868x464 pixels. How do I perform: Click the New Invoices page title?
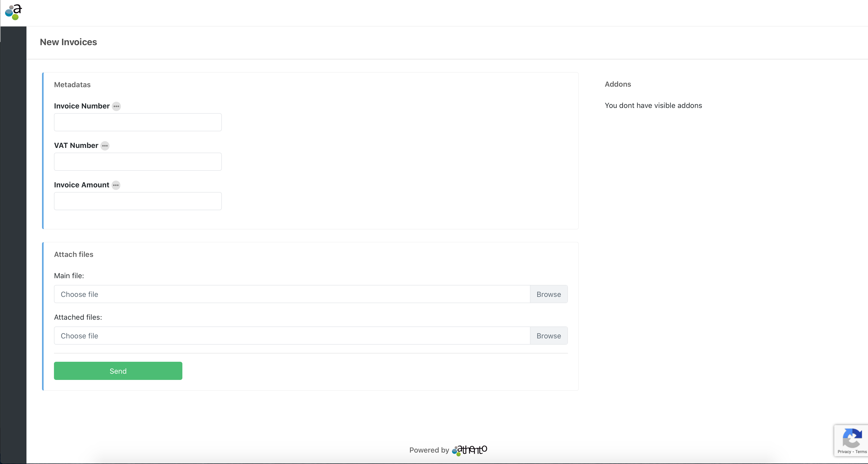(68, 42)
